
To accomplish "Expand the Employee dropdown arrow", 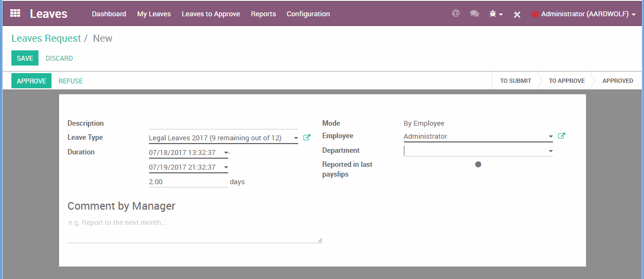I will 551,137.
